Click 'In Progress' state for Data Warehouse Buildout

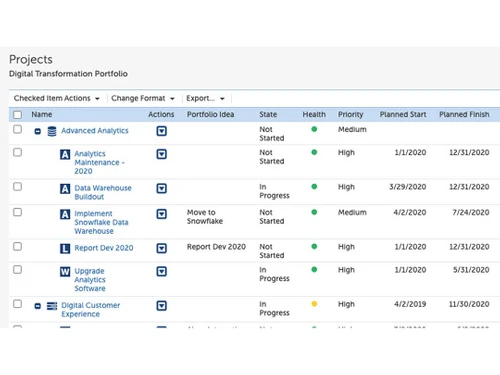pyautogui.click(x=274, y=191)
